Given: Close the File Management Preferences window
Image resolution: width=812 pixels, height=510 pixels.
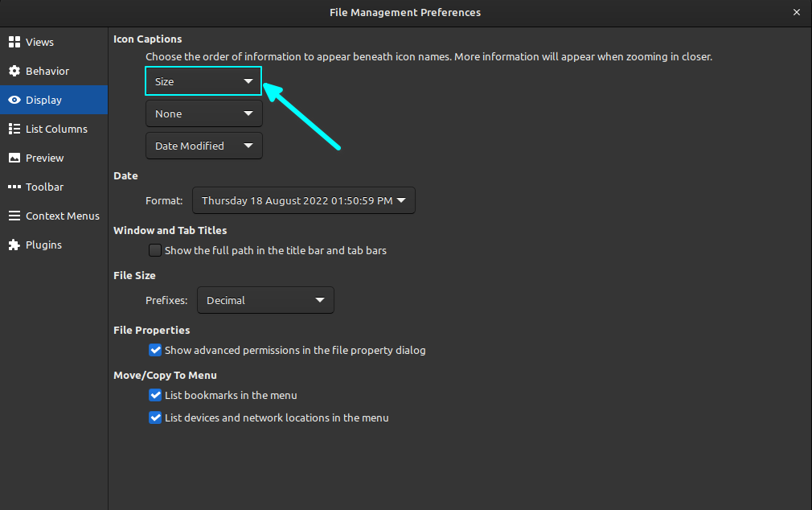Looking at the screenshot, I should [x=796, y=12].
